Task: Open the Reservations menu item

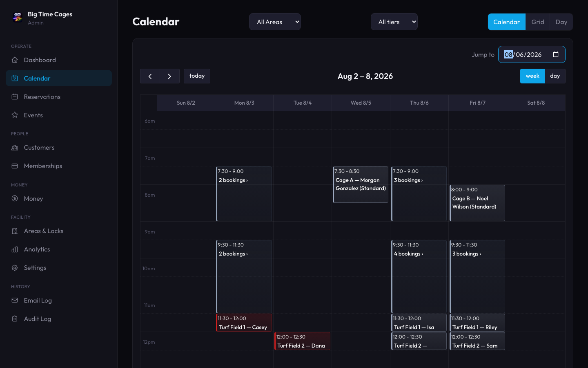Action: pos(59,97)
